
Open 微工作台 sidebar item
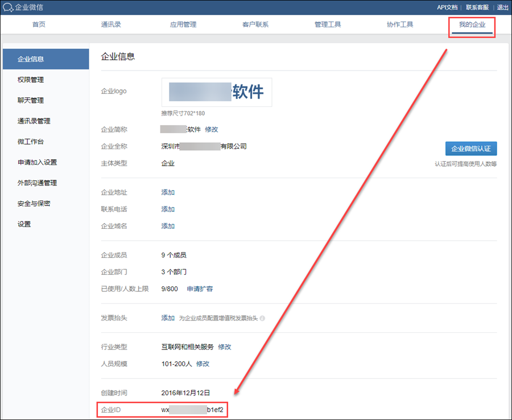click(31, 142)
